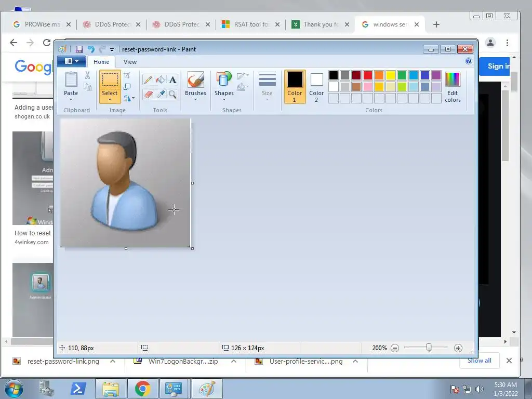Switch to the View ribbon tab
The height and width of the screenshot is (399, 532).
coord(130,62)
